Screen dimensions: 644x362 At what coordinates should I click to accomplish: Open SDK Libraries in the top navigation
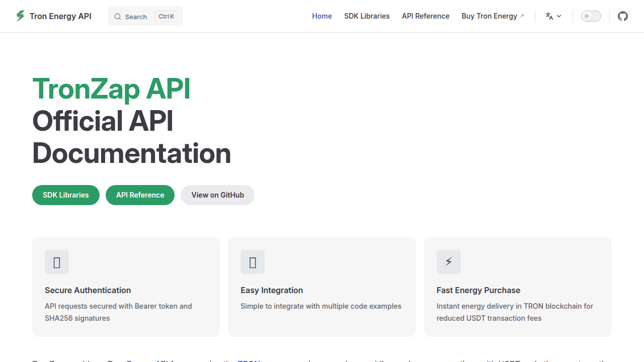click(367, 16)
